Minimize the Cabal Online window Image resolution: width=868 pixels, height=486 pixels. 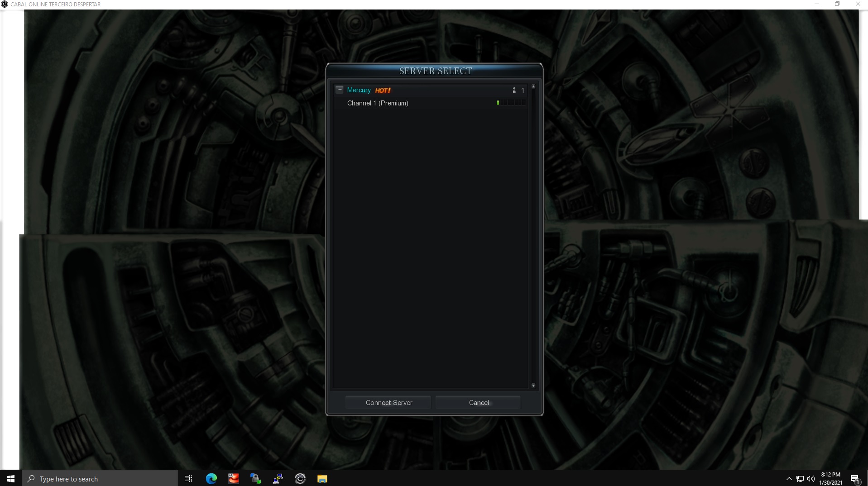click(x=817, y=4)
